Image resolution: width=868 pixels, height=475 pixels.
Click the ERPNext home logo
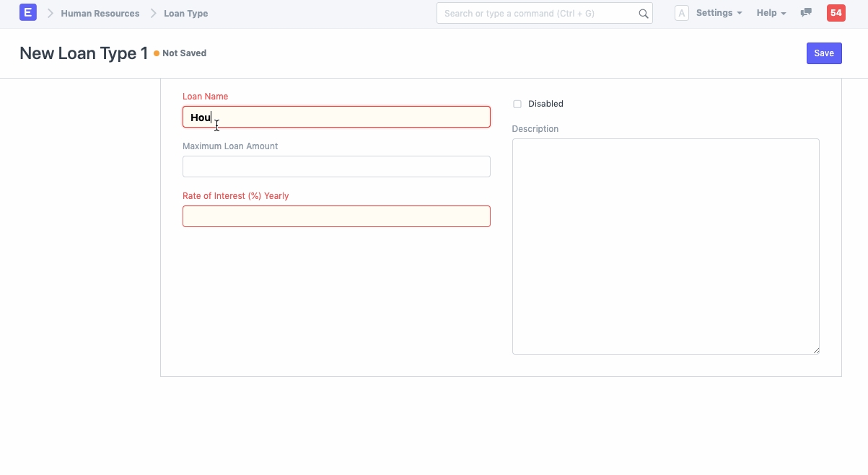click(27, 13)
